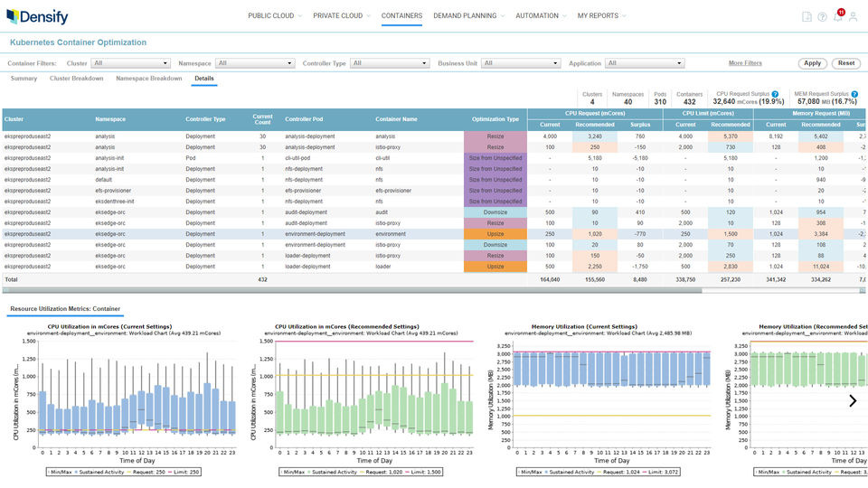Open the Cluster filter dropdown
The image size is (868, 488).
131,63
